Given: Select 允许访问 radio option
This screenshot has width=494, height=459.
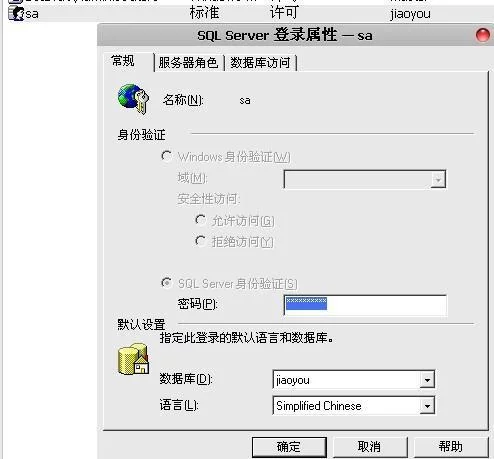Looking at the screenshot, I should [200, 220].
